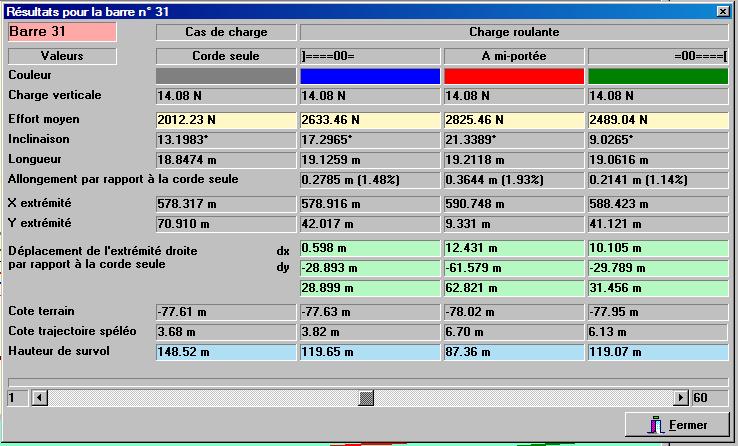Click the Corde seule column header
Viewport: 738px width, 446px height.
click(x=226, y=56)
